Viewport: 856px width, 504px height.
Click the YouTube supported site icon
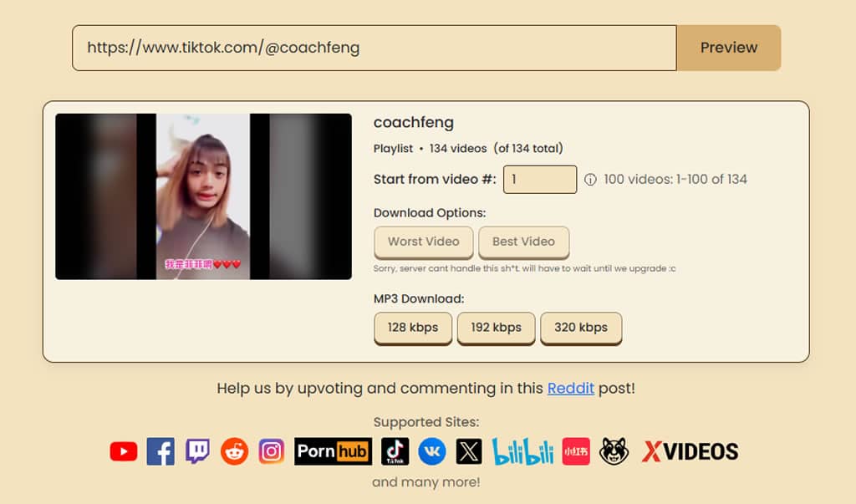(x=124, y=451)
